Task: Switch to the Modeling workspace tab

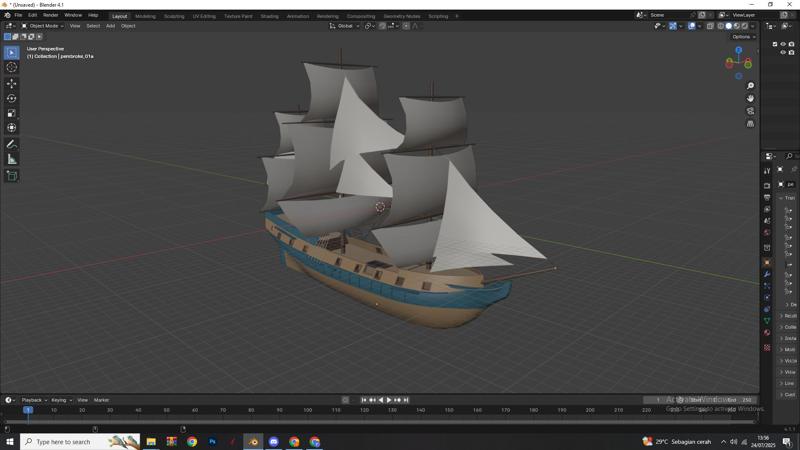Action: click(145, 16)
